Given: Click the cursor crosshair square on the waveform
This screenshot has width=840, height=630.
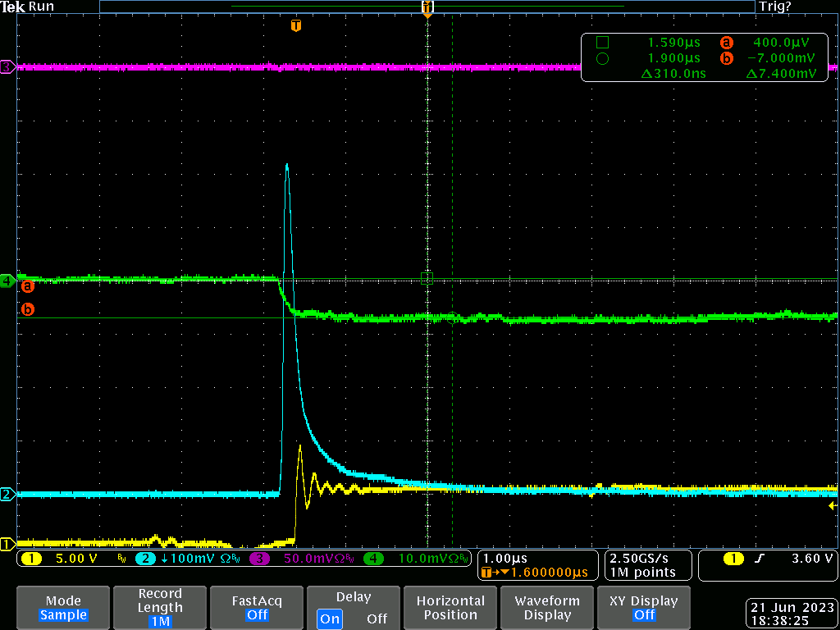Looking at the screenshot, I should click(x=427, y=279).
